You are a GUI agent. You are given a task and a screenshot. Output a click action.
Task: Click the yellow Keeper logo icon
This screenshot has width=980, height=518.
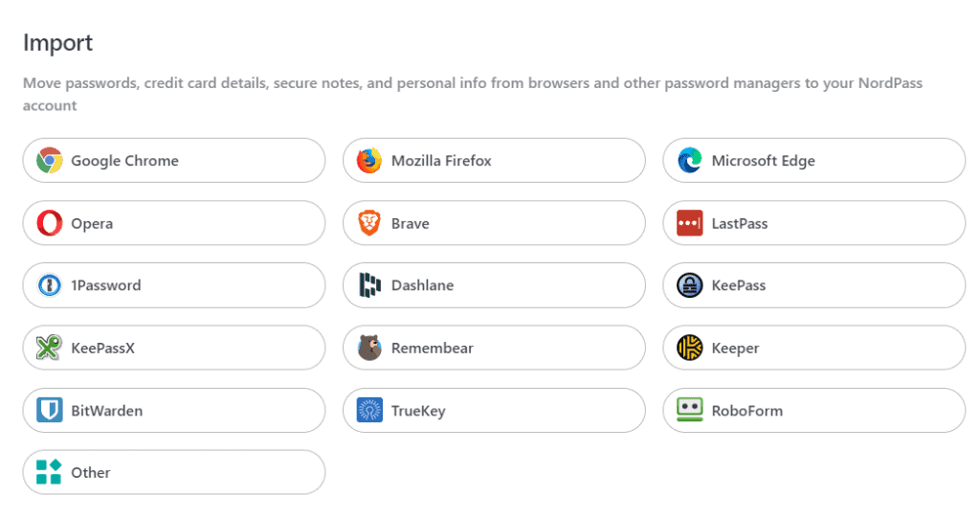coord(690,348)
